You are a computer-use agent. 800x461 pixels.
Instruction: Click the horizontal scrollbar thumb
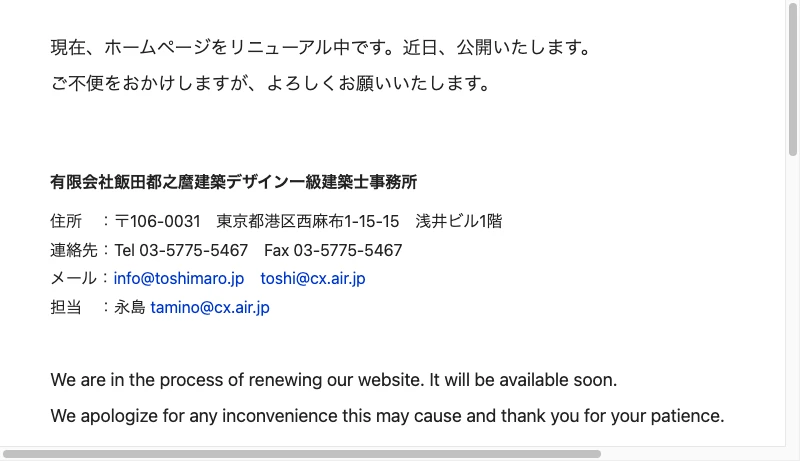coord(300,453)
